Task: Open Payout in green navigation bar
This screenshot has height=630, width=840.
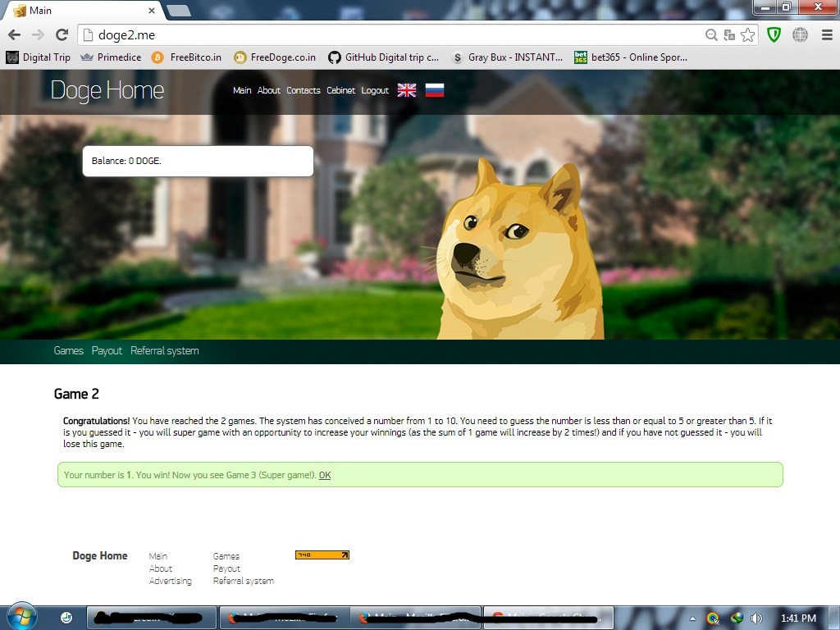Action: [x=107, y=351]
